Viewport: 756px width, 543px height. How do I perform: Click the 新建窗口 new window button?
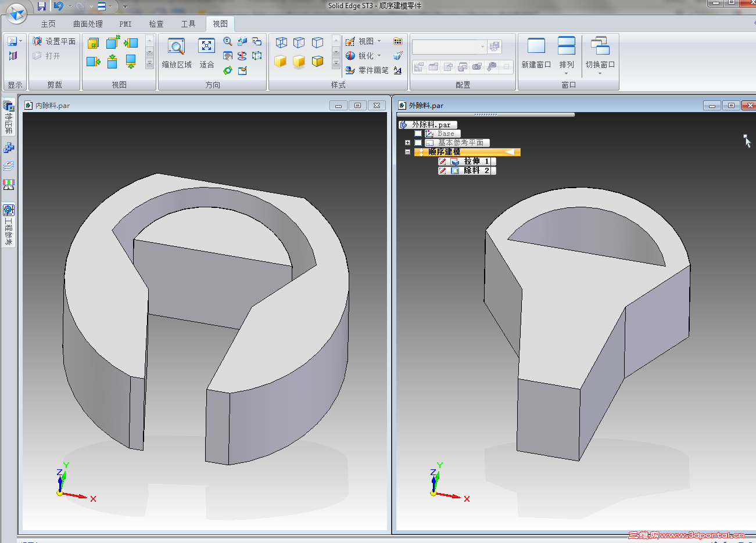click(536, 53)
